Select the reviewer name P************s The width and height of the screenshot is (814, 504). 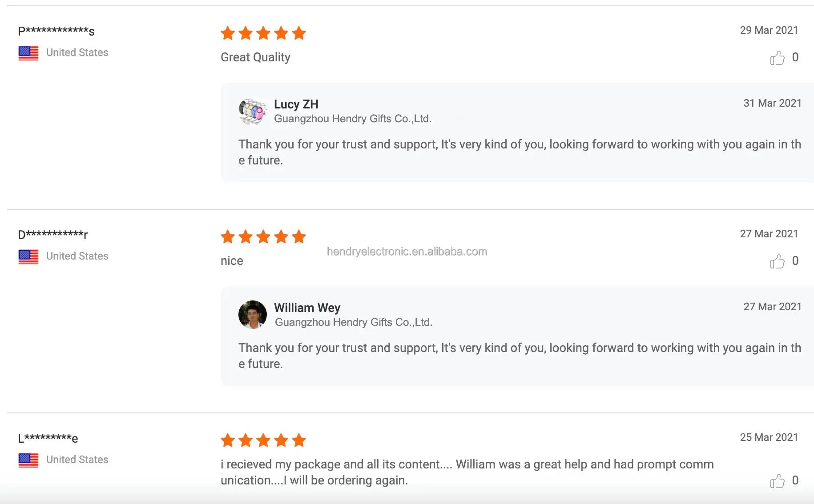[56, 31]
